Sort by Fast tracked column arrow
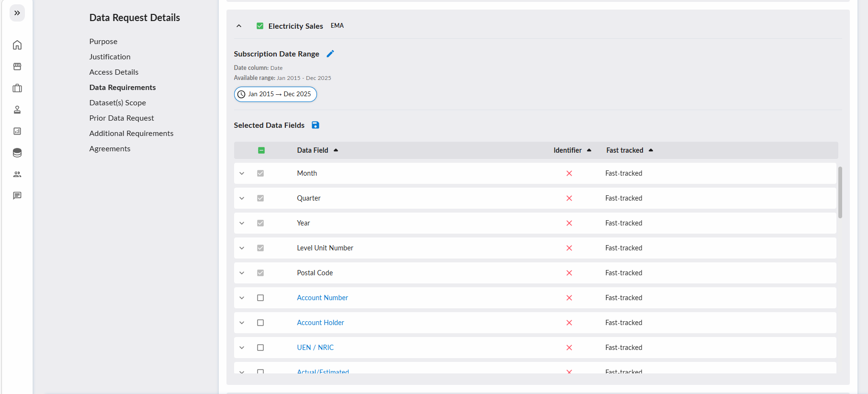The width and height of the screenshot is (868, 394). pos(651,150)
